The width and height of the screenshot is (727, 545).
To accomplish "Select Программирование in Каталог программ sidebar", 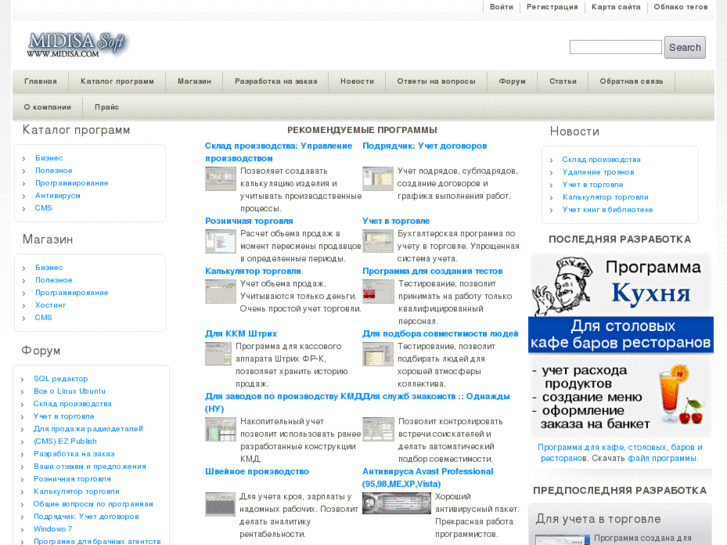I will pos(71,183).
